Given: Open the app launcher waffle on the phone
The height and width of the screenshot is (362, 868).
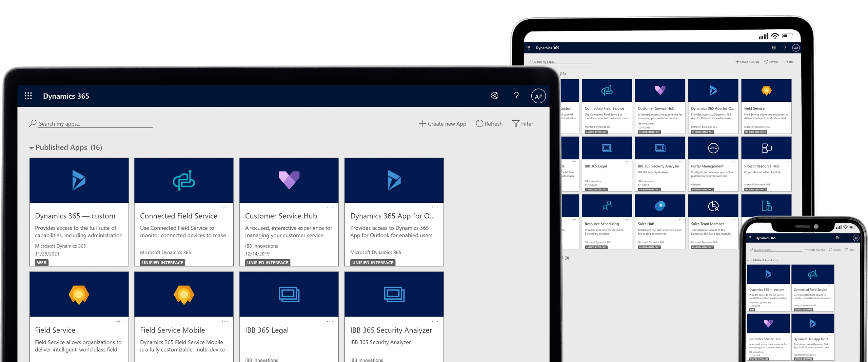Looking at the screenshot, I should [x=749, y=238].
